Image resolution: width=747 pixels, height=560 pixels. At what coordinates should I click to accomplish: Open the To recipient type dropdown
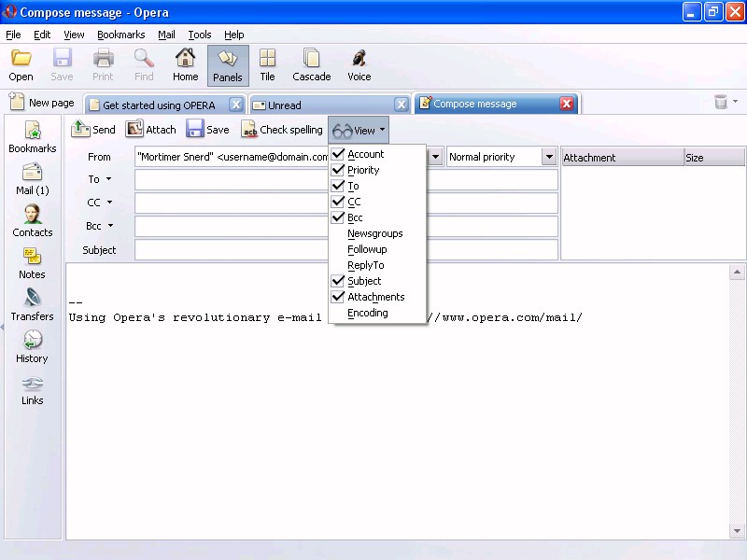(108, 179)
